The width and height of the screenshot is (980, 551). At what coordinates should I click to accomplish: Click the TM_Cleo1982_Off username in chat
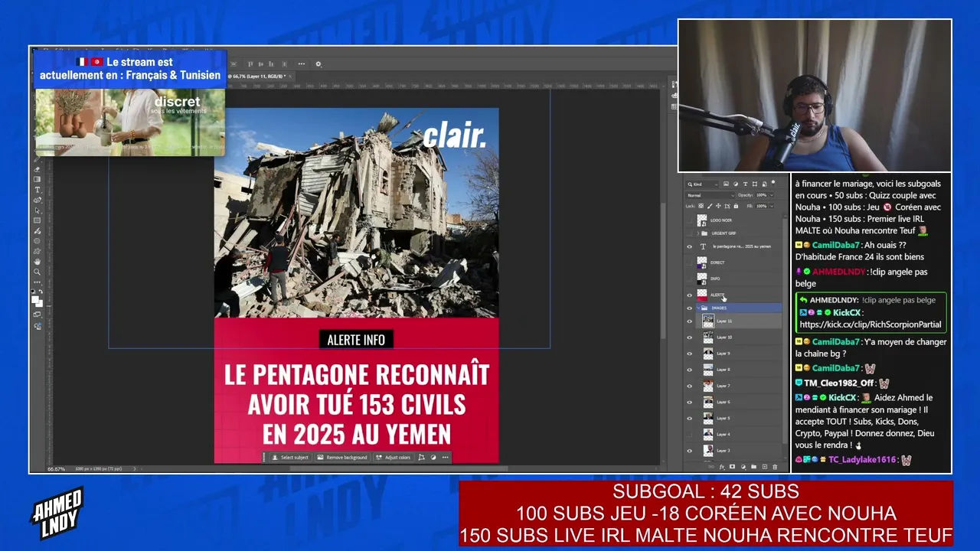pyautogui.click(x=839, y=383)
